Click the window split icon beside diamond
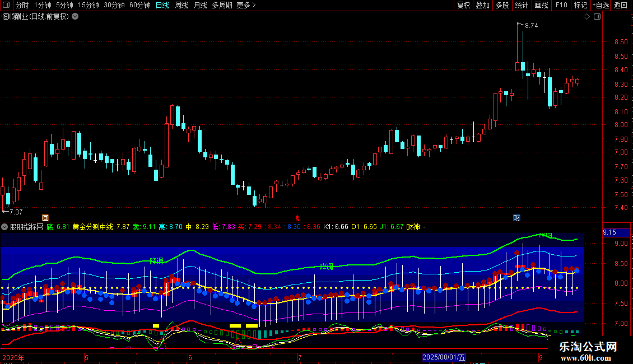Viewport: 633px width, 364px height. click(x=597, y=17)
